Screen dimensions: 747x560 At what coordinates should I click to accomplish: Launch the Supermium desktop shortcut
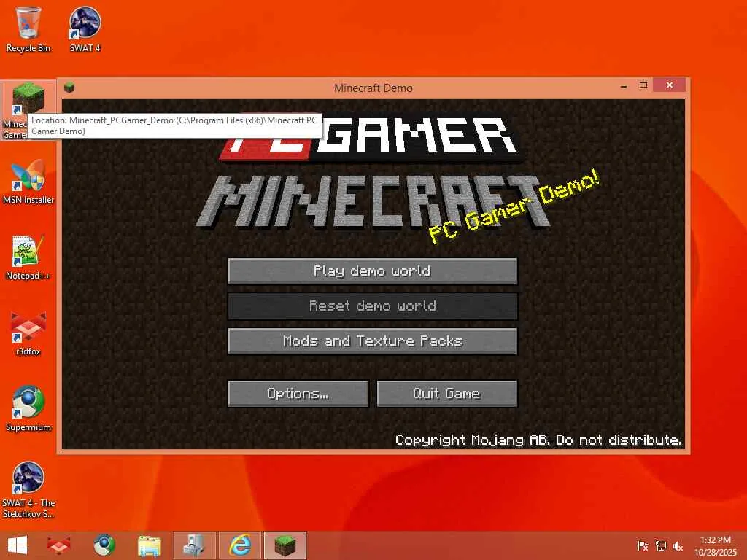pos(28,409)
